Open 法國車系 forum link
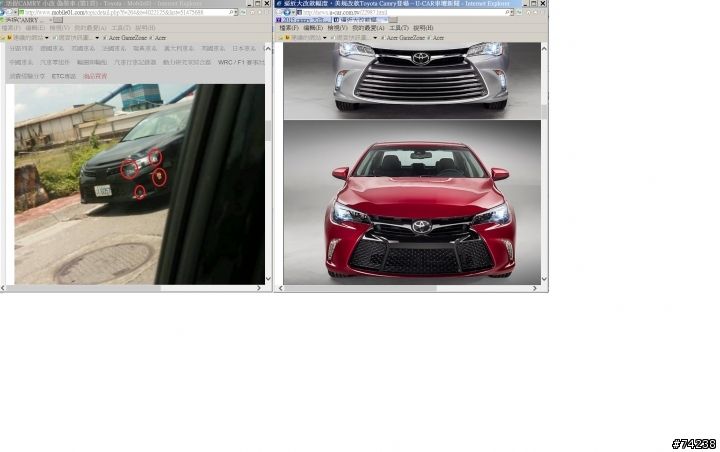Image resolution: width=720 pixels, height=452 pixels. click(x=114, y=48)
